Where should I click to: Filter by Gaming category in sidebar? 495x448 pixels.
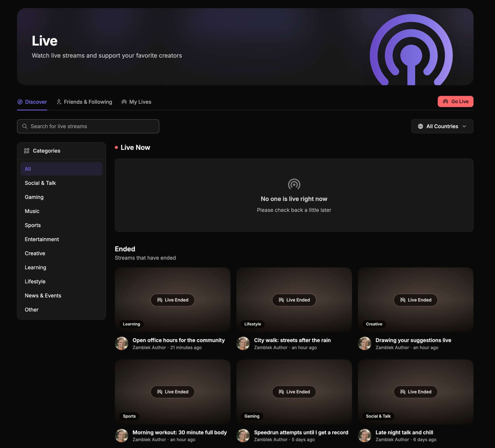pyautogui.click(x=61, y=197)
